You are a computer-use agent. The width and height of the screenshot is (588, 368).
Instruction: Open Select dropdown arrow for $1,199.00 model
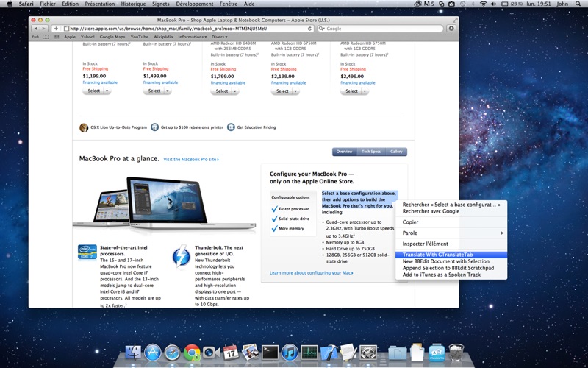107,91
